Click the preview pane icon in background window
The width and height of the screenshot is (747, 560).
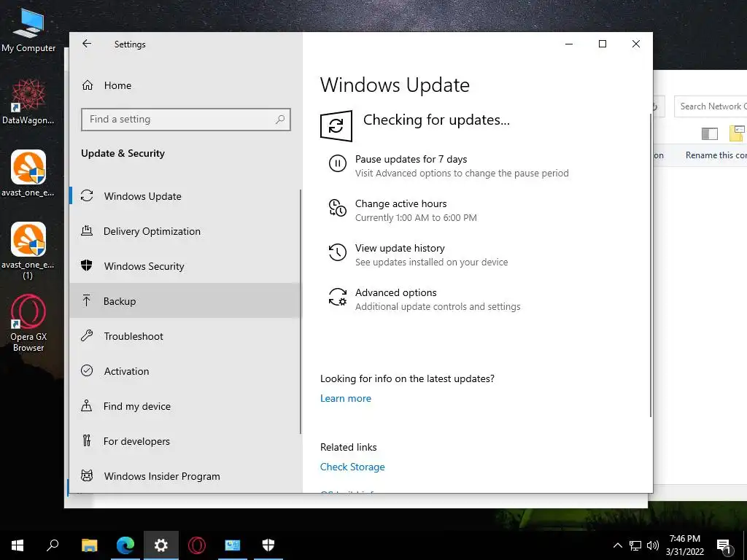click(710, 134)
